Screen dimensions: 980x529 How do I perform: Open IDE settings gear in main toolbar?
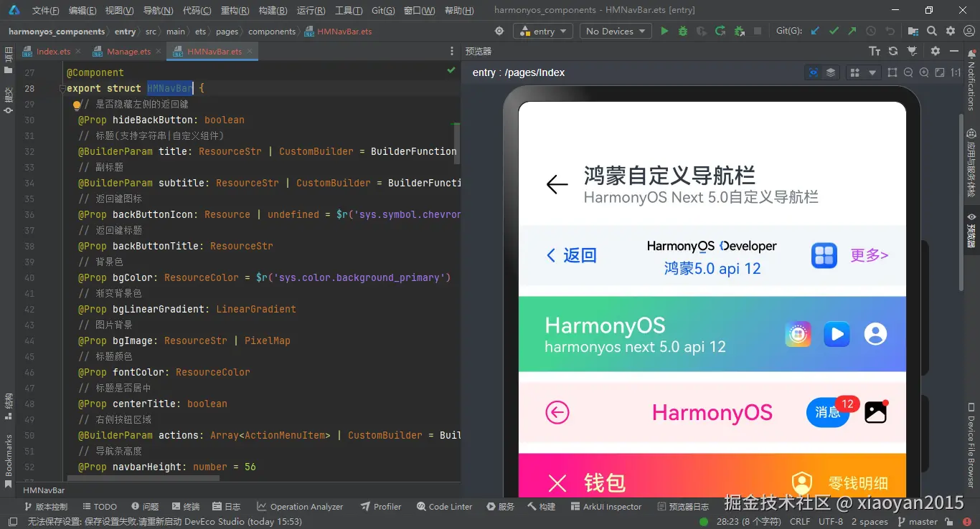point(951,31)
